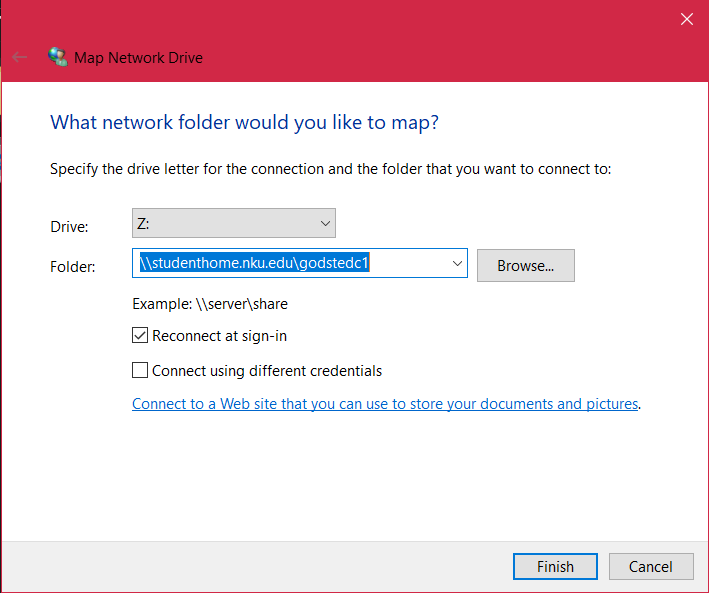Expand the Folder path dropdown arrow
Image resolution: width=709 pixels, height=593 pixels.
[x=458, y=264]
